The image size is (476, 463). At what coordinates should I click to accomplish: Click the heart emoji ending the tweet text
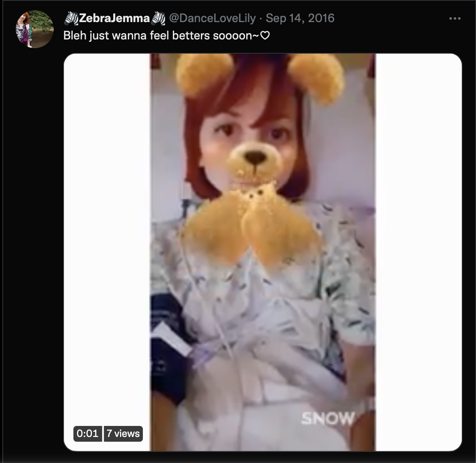click(x=265, y=35)
